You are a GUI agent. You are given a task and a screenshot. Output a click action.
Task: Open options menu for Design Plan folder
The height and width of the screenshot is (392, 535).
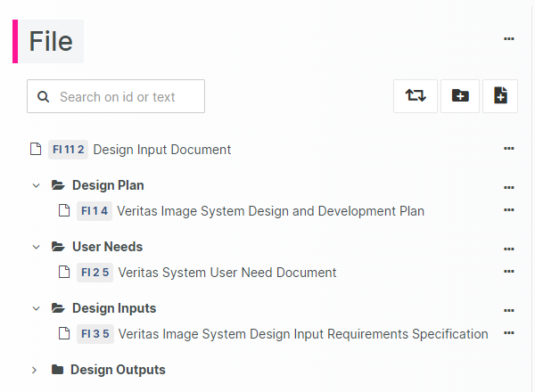coord(509,187)
